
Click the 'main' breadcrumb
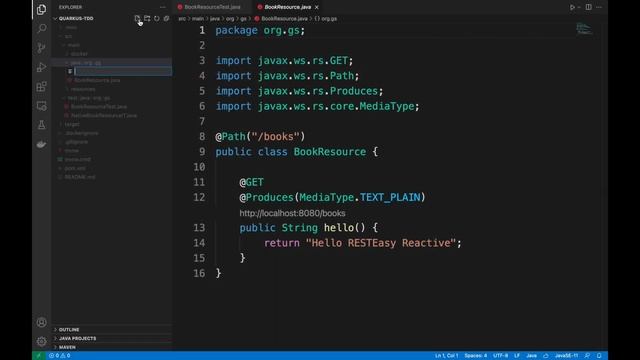(198, 19)
